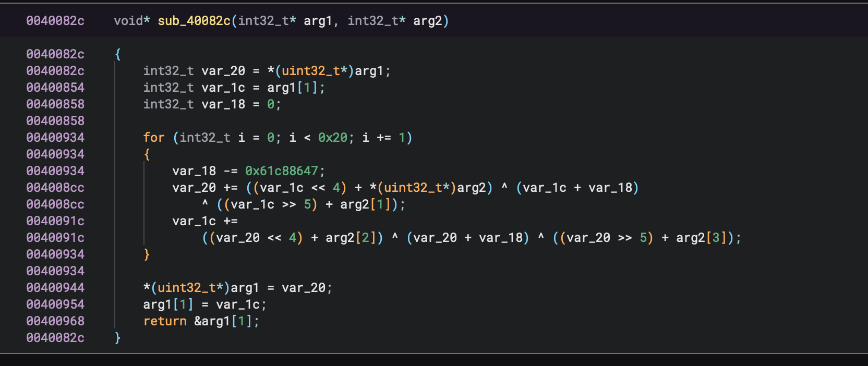Select var_1c in its int32_t declaration line
868x366 pixels.
coord(223,88)
